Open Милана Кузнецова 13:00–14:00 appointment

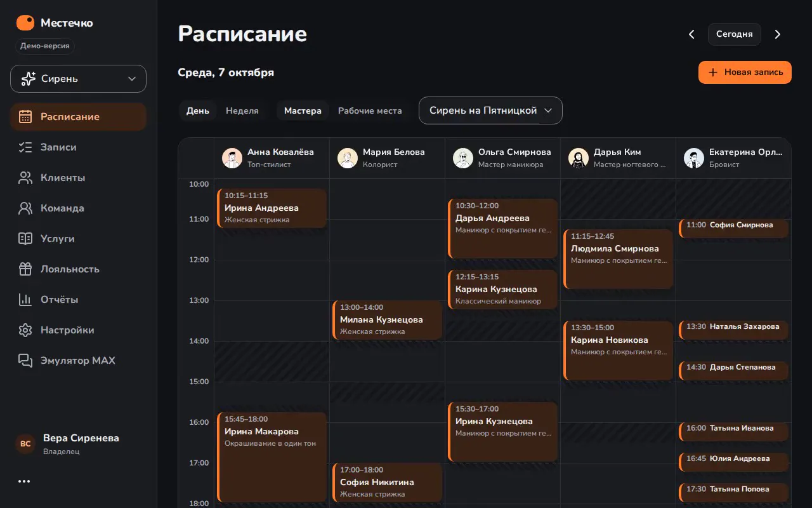388,319
